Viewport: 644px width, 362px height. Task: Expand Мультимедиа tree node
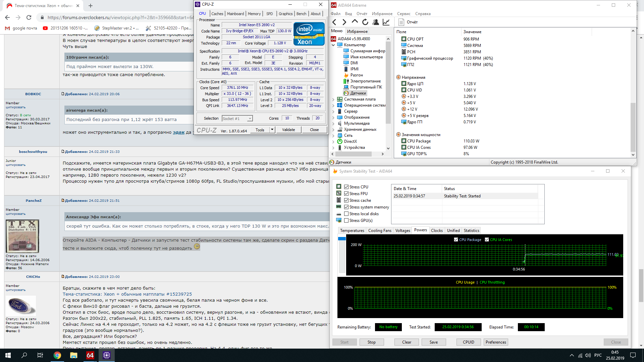[x=333, y=123]
